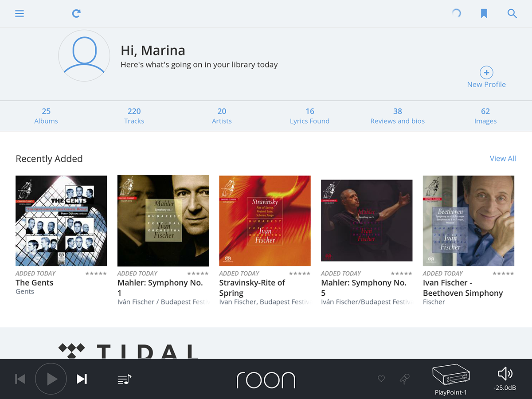Rate Beethoven Simphony album stars
Viewport: 532px width, 399px height.
(504, 274)
